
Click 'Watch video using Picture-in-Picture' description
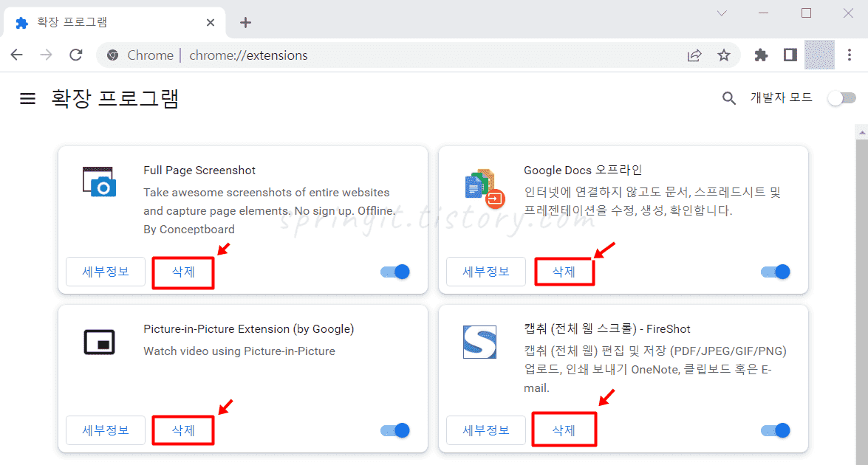coord(239,351)
